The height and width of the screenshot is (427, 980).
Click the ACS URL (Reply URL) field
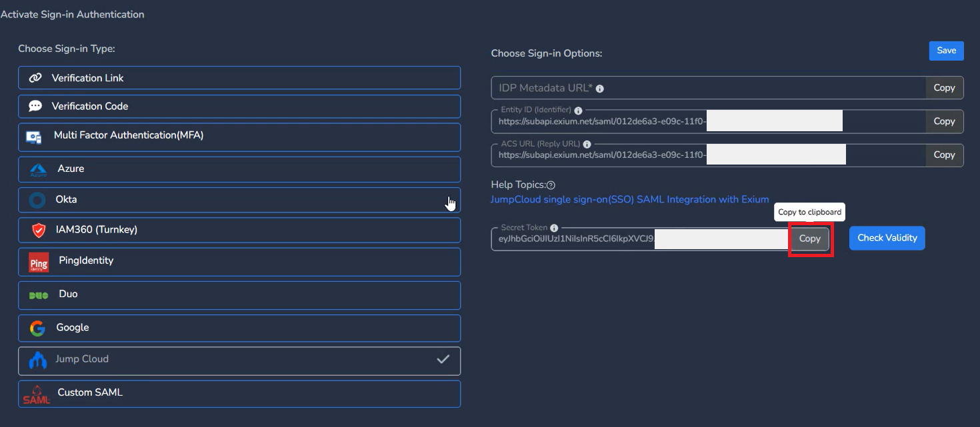pyautogui.click(x=709, y=155)
